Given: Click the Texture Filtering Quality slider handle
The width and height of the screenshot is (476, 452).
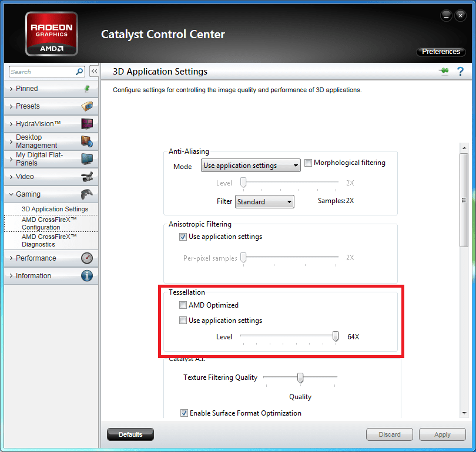Looking at the screenshot, I should pos(300,377).
